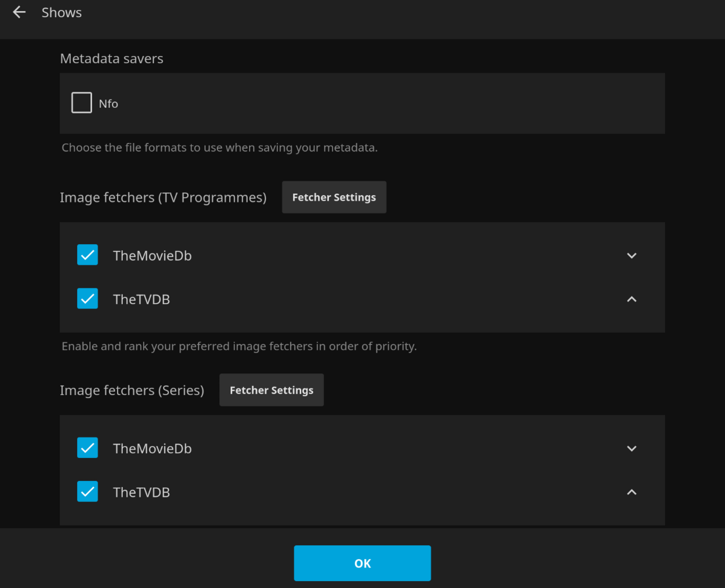725x588 pixels.
Task: Click the Nfo label text
Action: click(x=108, y=104)
